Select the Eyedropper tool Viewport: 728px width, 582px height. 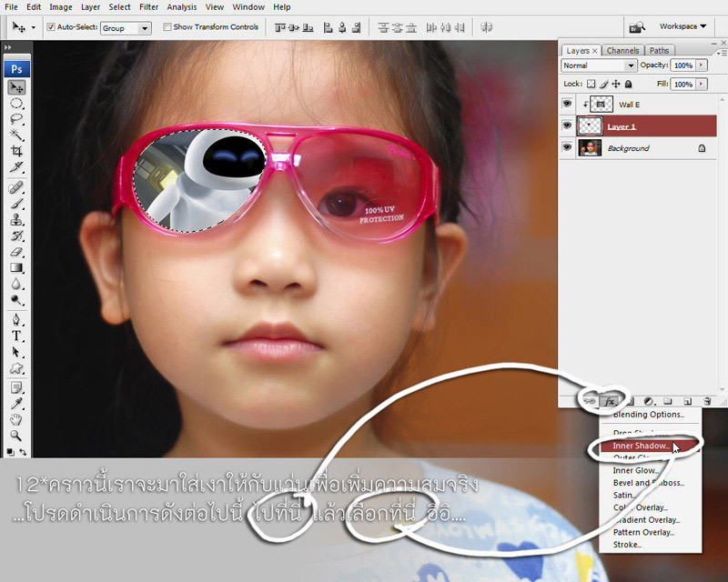(16, 404)
